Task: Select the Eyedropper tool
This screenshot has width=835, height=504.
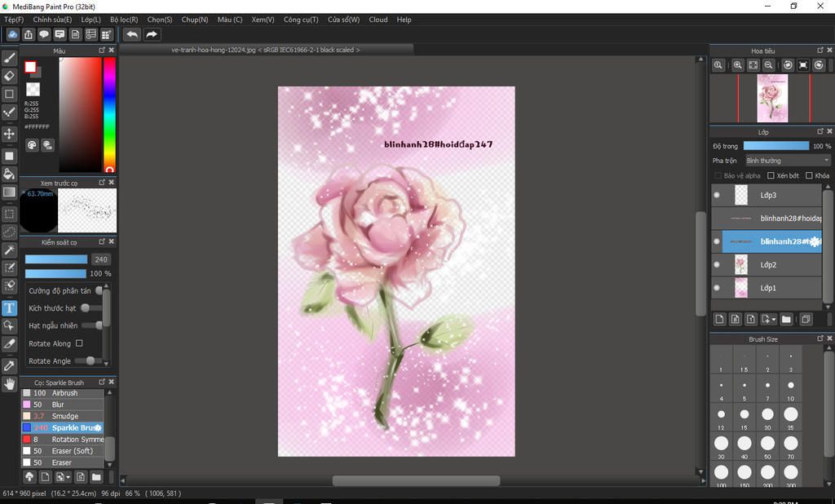Action: 9,365
